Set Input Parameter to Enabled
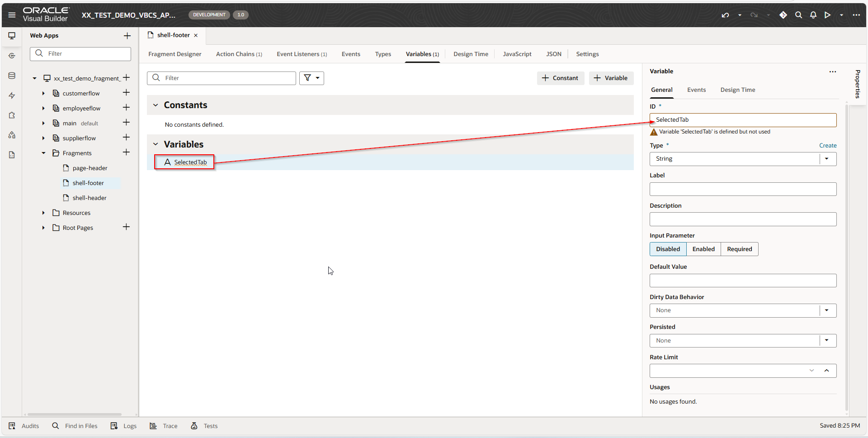868x438 pixels. click(703, 249)
